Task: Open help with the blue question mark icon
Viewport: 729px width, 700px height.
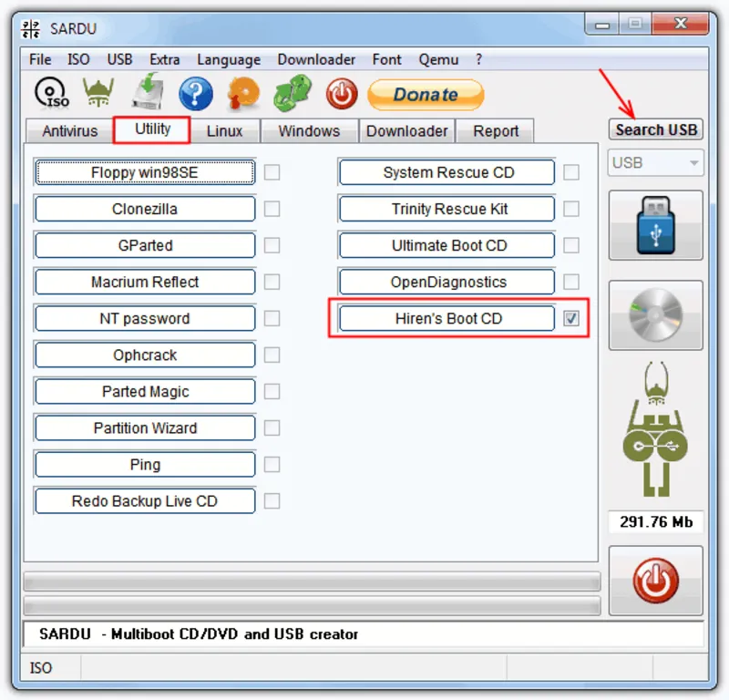Action: [x=196, y=94]
